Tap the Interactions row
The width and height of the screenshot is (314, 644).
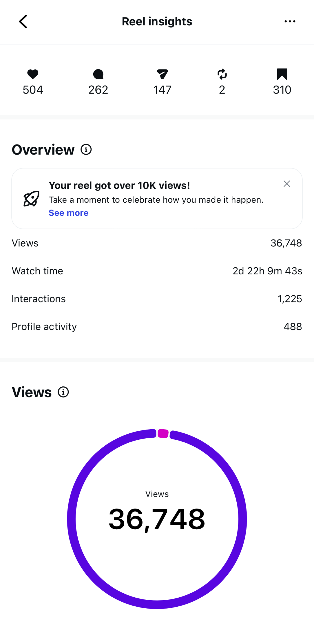[157, 299]
